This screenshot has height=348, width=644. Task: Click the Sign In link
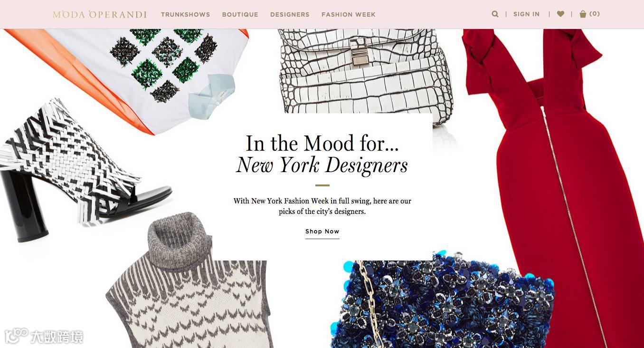point(526,14)
